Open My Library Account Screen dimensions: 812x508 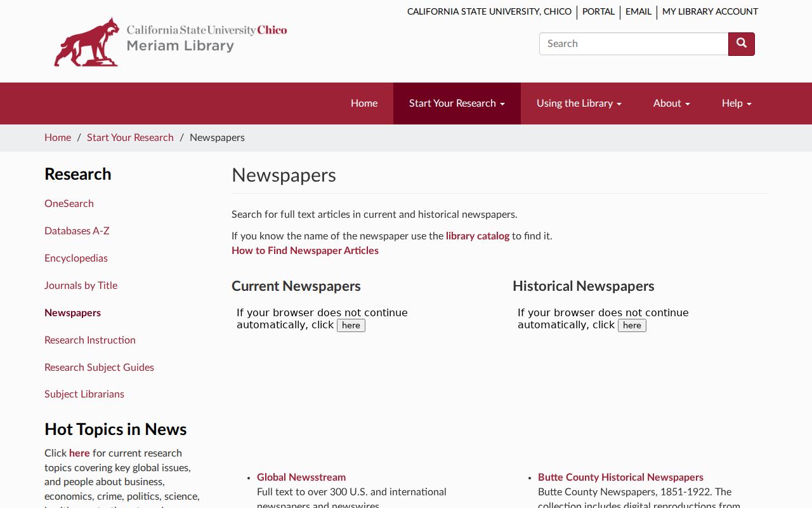[x=710, y=11]
